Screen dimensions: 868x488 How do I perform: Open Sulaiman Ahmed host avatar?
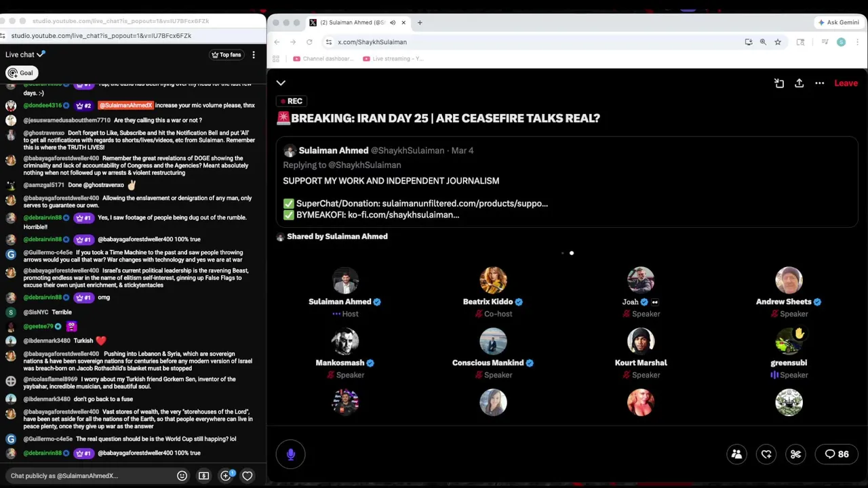(345, 281)
